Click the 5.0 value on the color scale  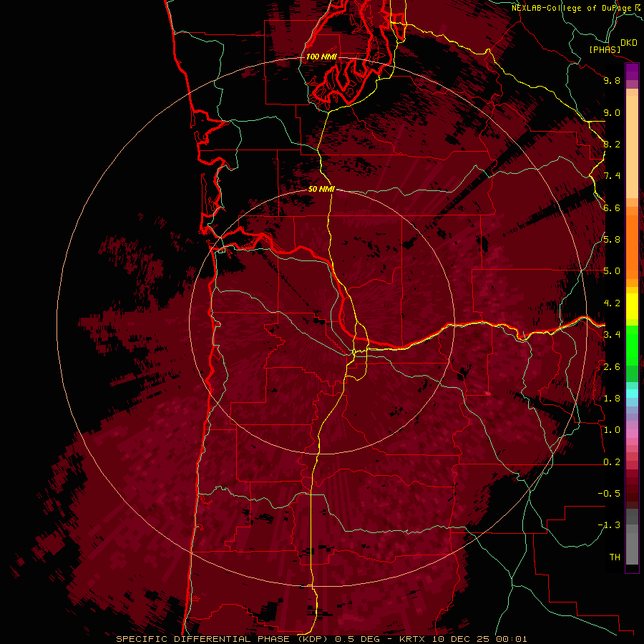[x=612, y=271]
